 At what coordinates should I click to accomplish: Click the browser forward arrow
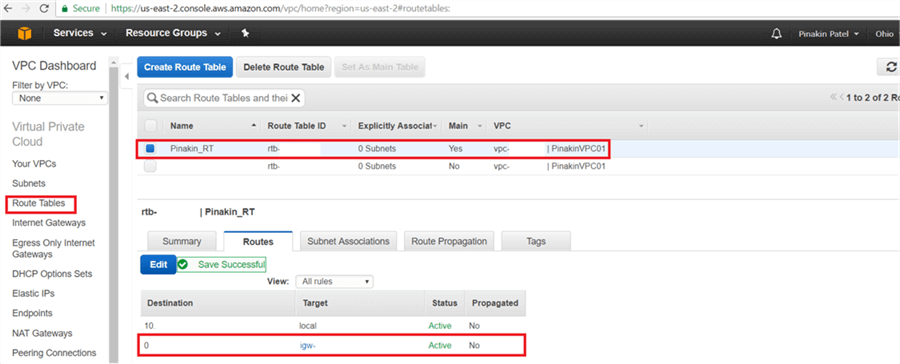click(x=26, y=9)
